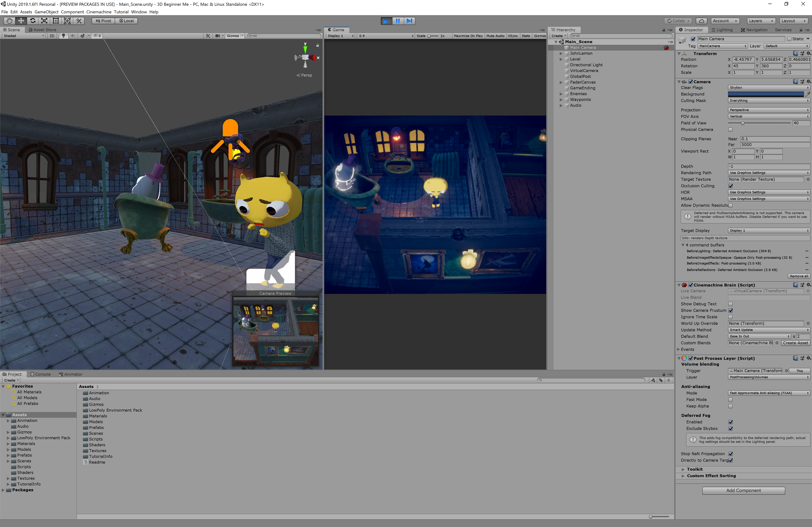Toggle Main Camera active checkbox
This screenshot has width=812, height=527.
693,39
